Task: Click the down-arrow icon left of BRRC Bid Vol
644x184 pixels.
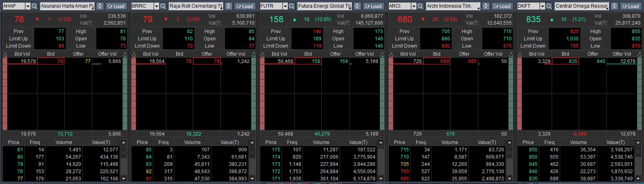Action: 134,54
